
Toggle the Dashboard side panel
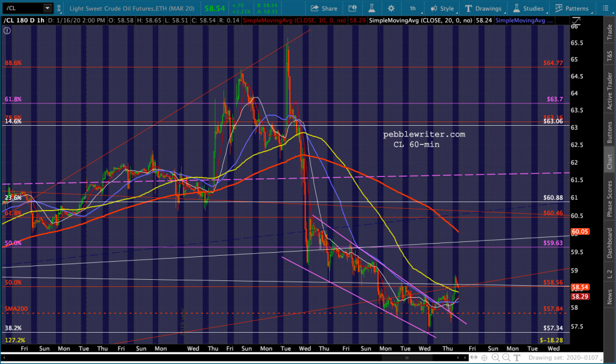tap(609, 244)
